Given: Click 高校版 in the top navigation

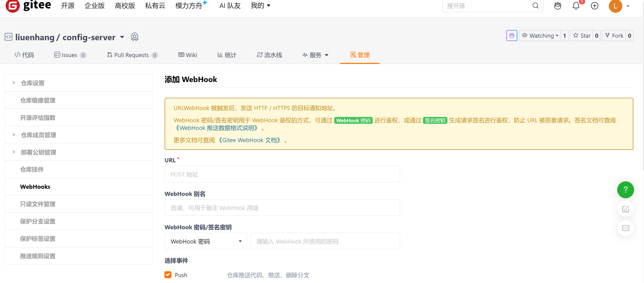Looking at the screenshot, I should click(x=125, y=6).
